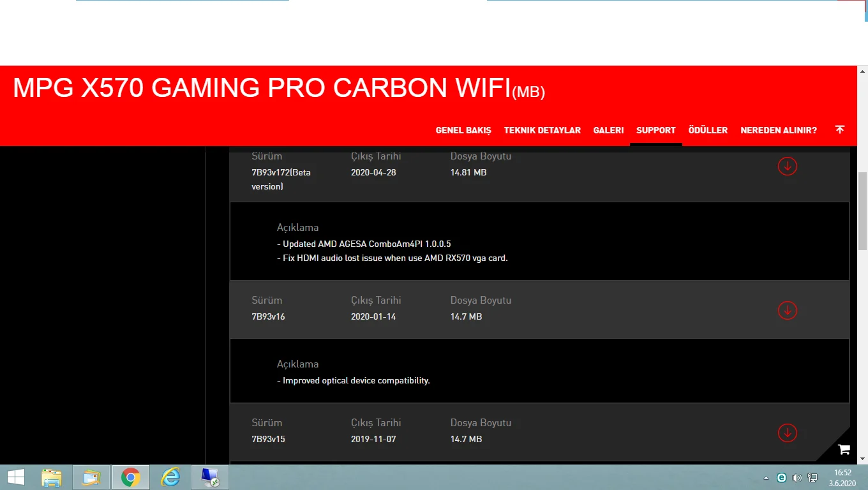Click the Windows Start button
This screenshot has width=868, height=490.
(x=15, y=477)
